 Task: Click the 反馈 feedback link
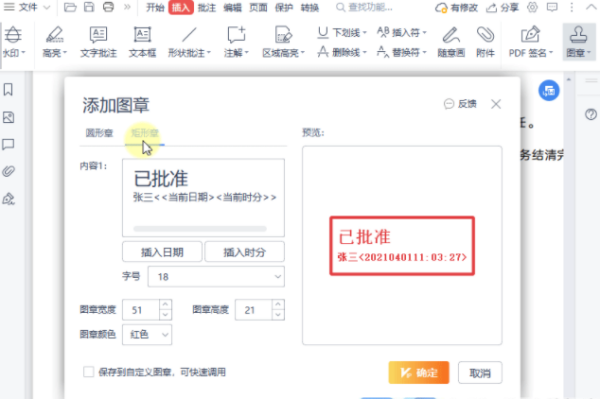460,104
